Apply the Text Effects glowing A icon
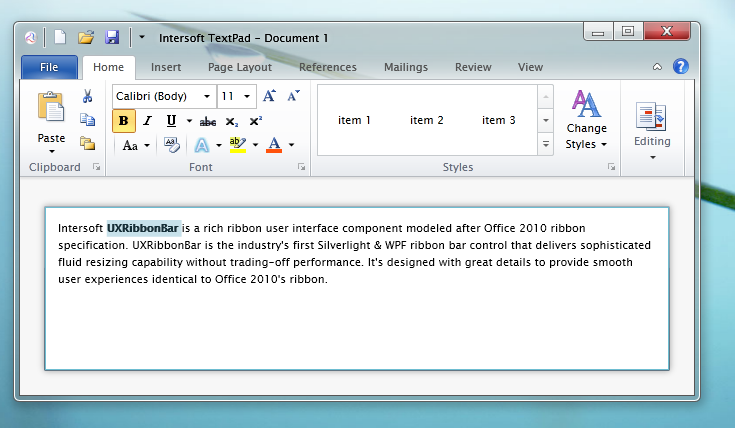 [x=202, y=145]
